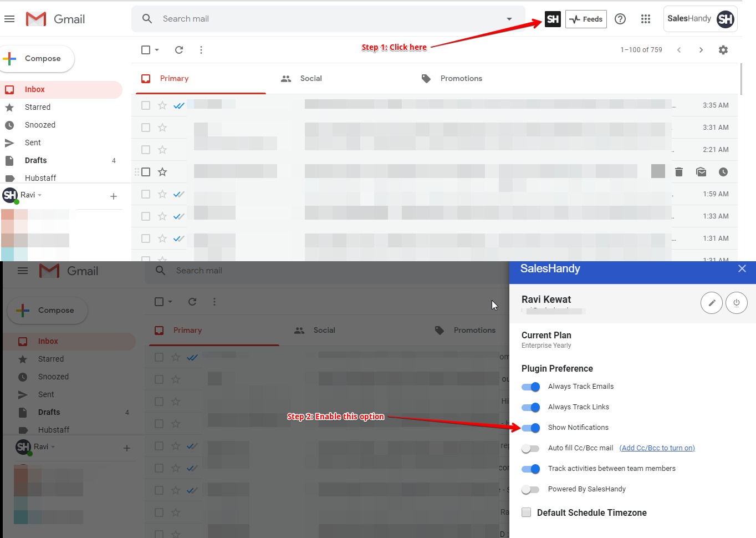Viewport: 756px width, 538px height.
Task: Open select-all dropdown arrow in top window
Action: coord(157,50)
